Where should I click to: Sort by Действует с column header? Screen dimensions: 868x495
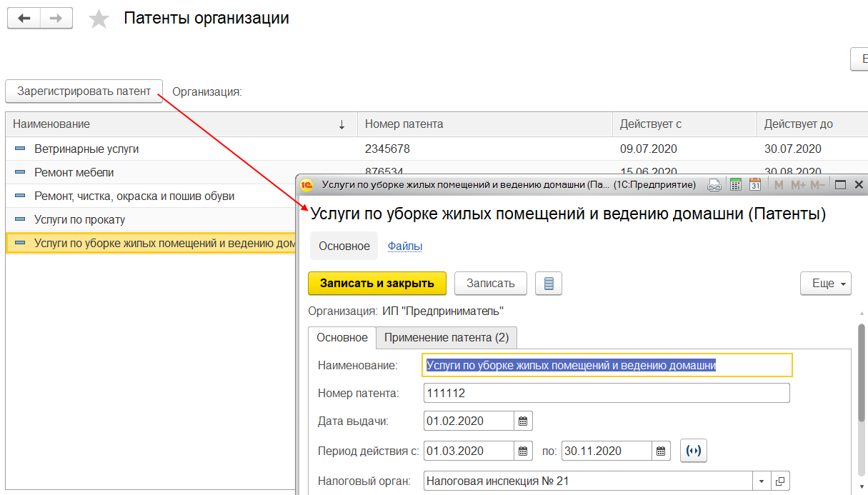point(684,124)
